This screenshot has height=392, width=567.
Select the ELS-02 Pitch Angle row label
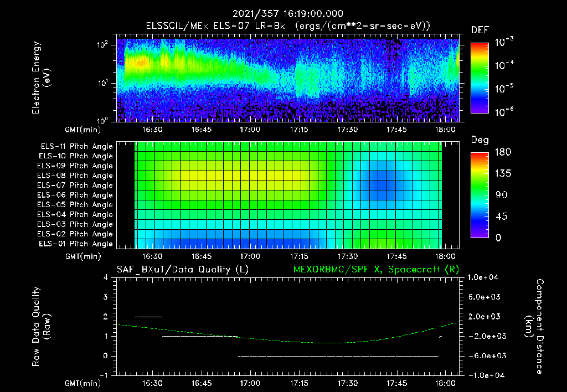pyautogui.click(x=75, y=234)
